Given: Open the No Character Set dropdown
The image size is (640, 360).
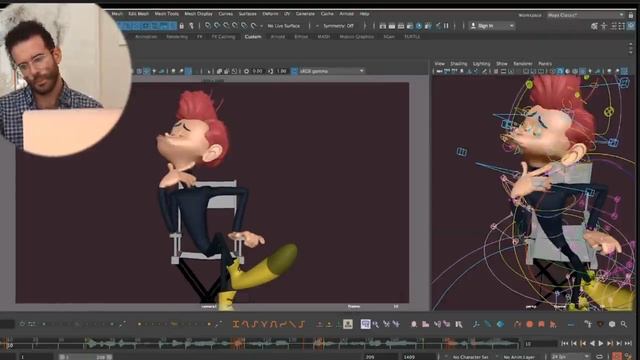Looking at the screenshot, I should tap(471, 357).
